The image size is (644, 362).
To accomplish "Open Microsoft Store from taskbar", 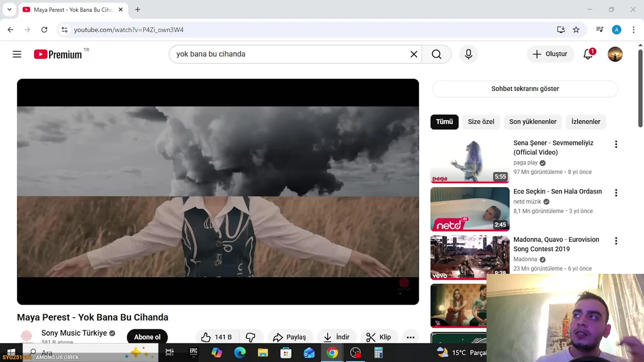I will click(x=286, y=352).
